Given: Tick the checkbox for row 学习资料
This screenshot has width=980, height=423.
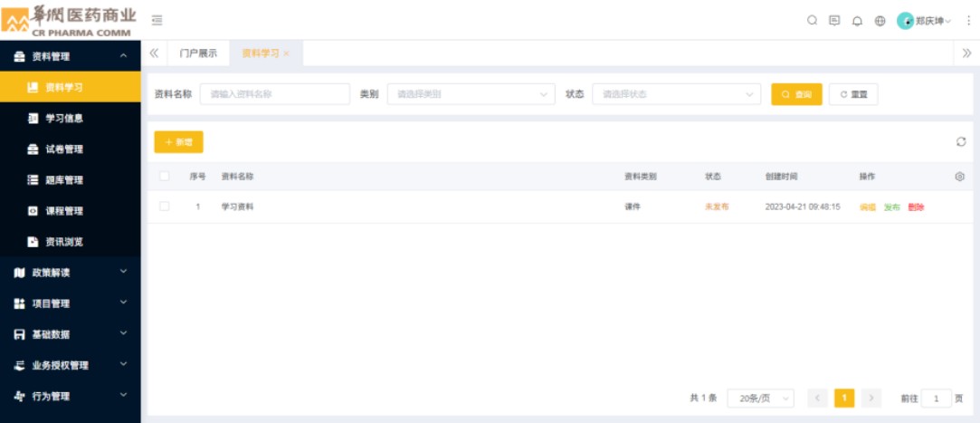Looking at the screenshot, I should click(164, 207).
